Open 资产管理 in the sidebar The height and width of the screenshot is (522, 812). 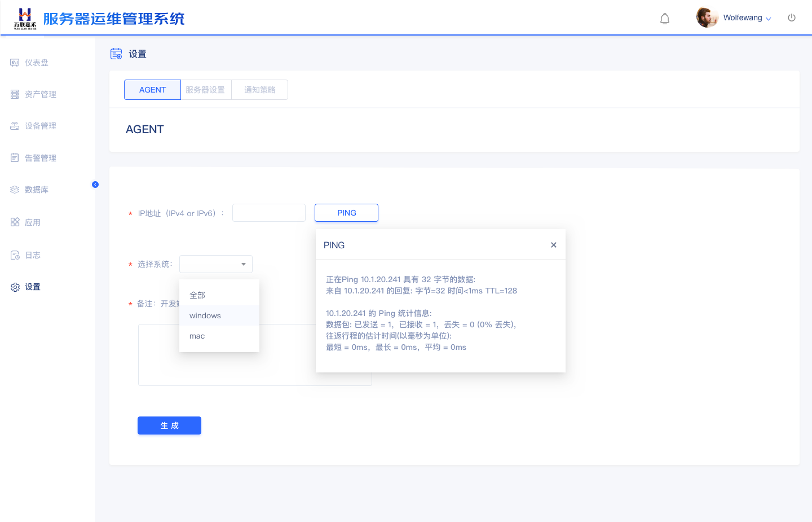click(x=40, y=94)
